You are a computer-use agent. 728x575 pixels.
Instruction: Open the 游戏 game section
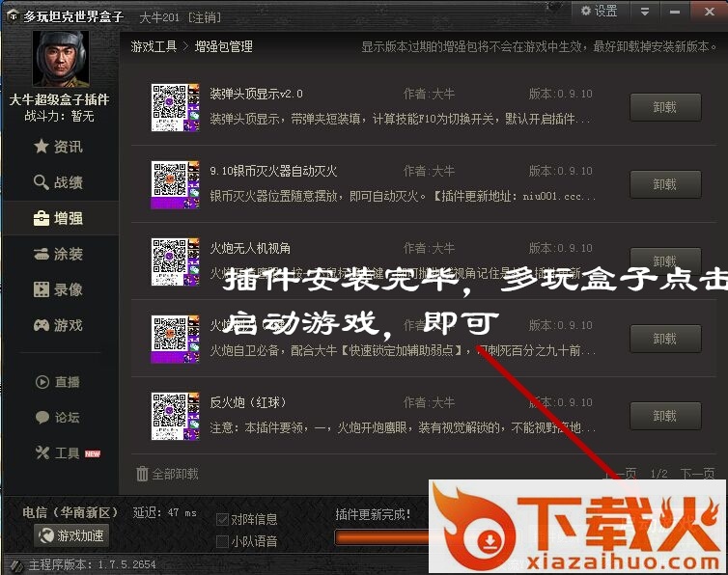[x=59, y=325]
